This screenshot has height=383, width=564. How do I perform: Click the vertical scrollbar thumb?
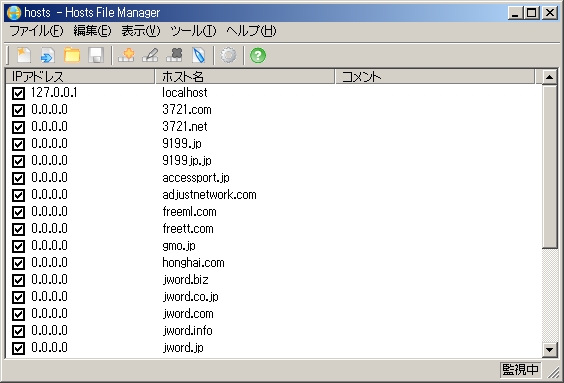(549, 167)
